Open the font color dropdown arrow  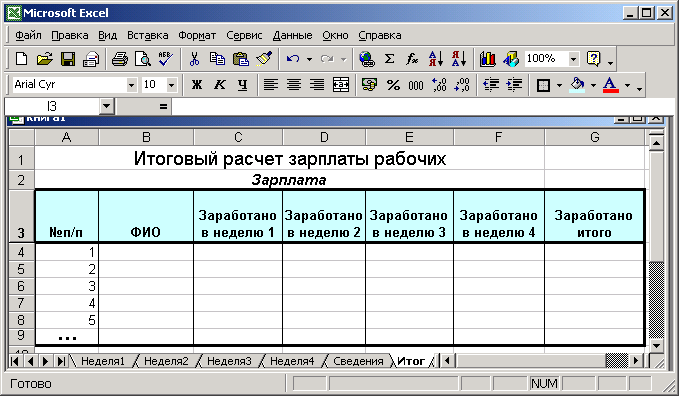pos(627,85)
